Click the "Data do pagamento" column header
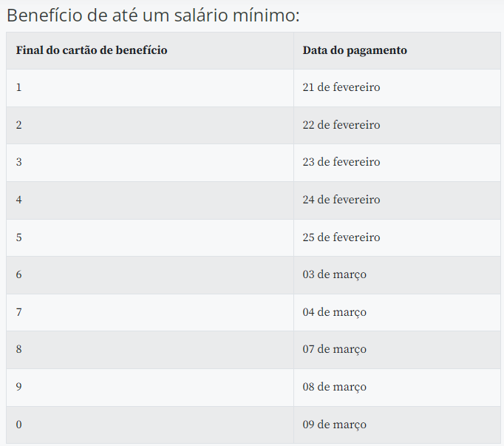504x446 pixels. coord(355,50)
